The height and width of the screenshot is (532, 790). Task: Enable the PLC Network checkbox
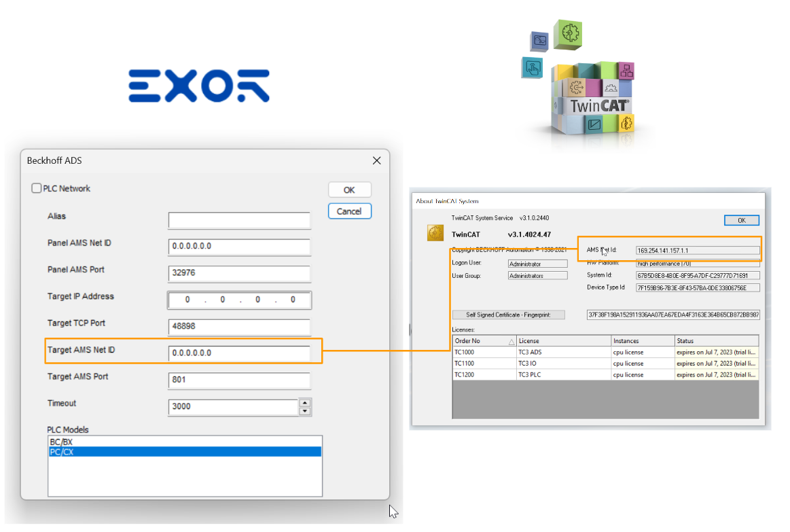pyautogui.click(x=36, y=188)
